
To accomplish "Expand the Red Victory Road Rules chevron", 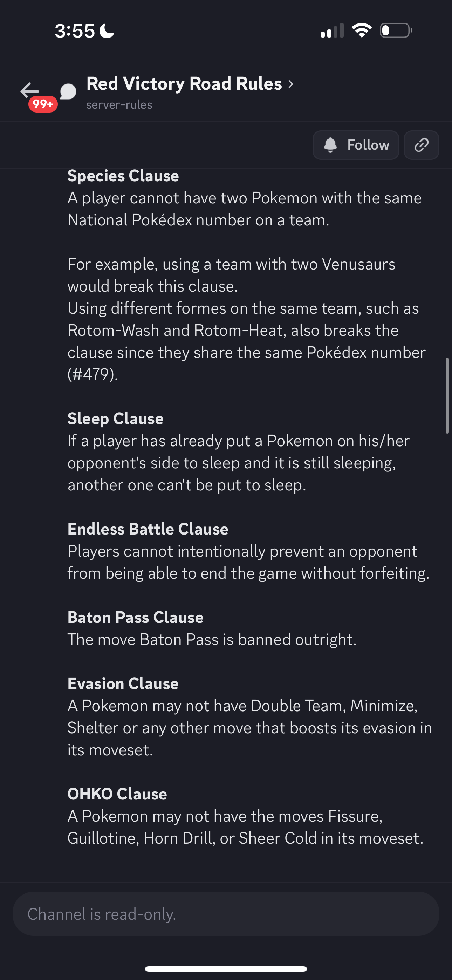I will tap(291, 84).
